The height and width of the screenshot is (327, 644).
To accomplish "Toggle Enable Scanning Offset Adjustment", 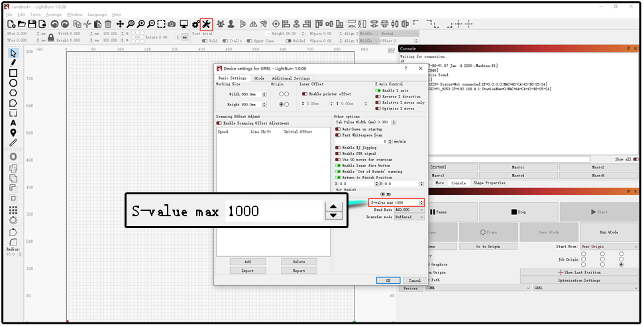I will (219, 123).
